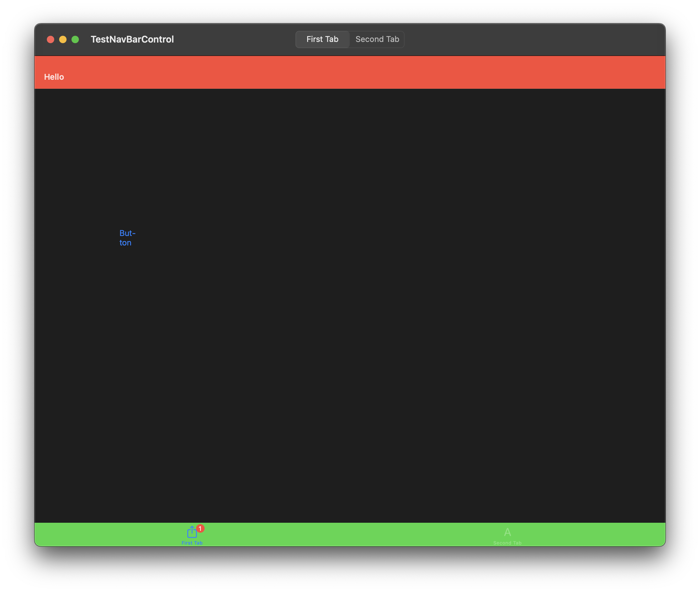Select the First Tab segment in title bar
Screen dimensions: 700x592
tap(322, 39)
